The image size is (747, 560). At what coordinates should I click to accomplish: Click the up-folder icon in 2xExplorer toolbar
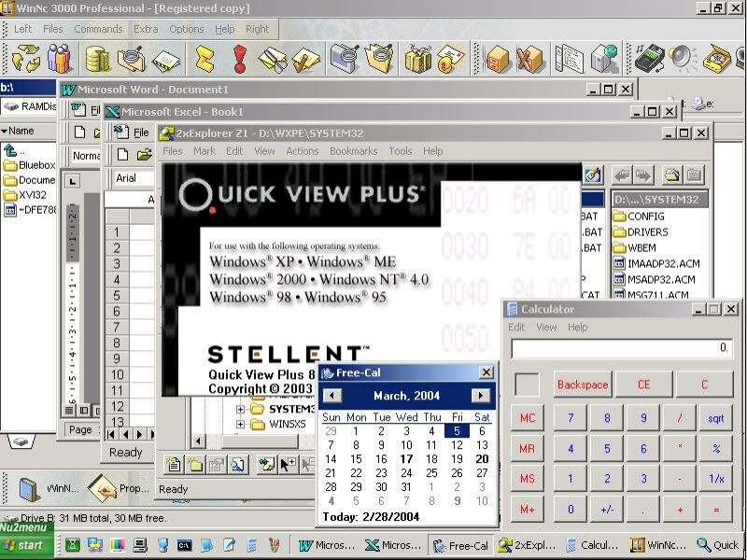point(671,175)
